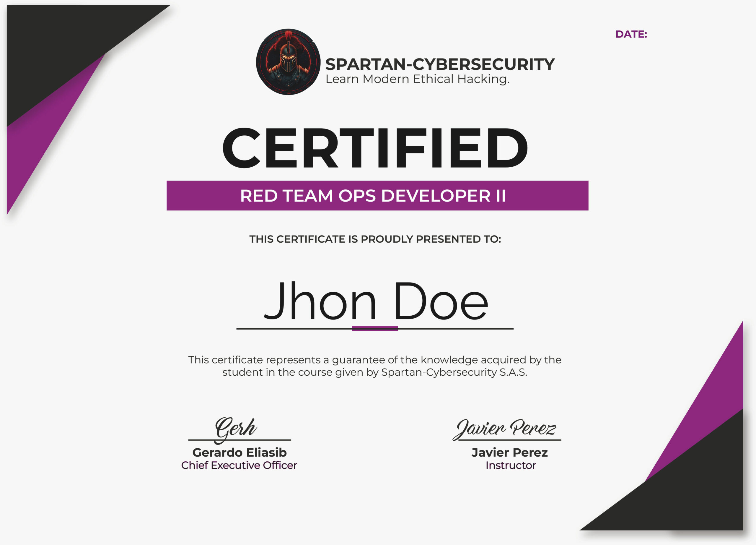The image size is (756, 545).
Task: Click the Spartan helmet logo
Action: pos(288,62)
